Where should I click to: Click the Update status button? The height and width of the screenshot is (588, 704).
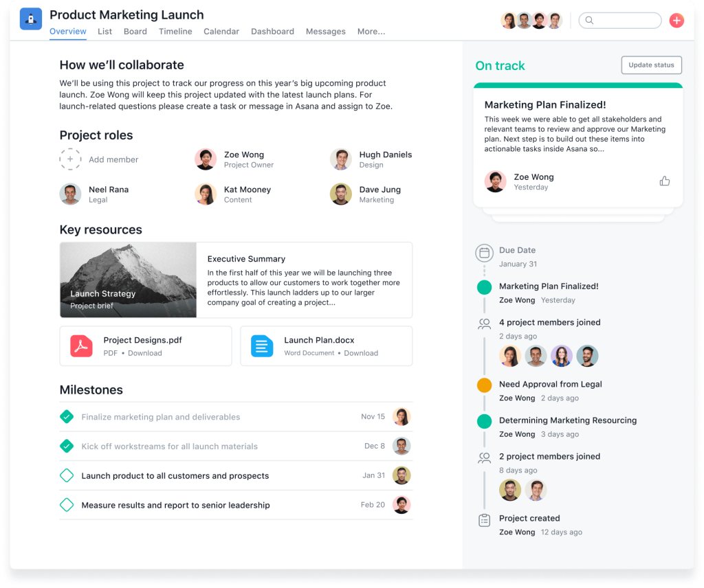651,65
